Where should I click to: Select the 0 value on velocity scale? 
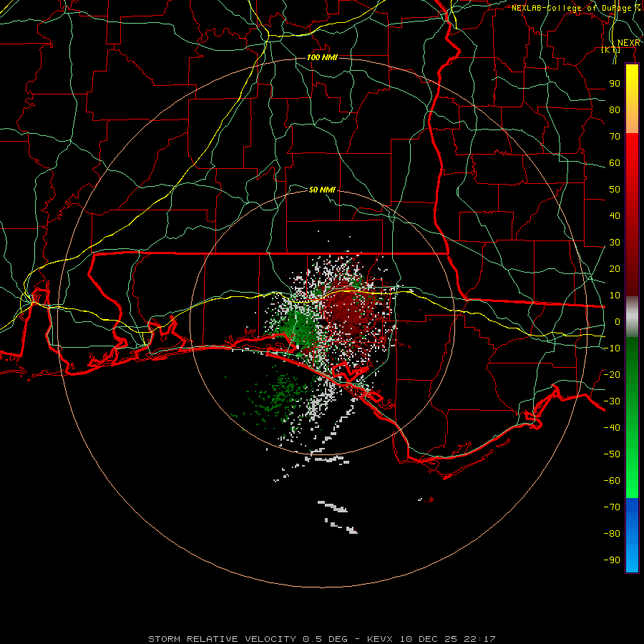[618, 321]
